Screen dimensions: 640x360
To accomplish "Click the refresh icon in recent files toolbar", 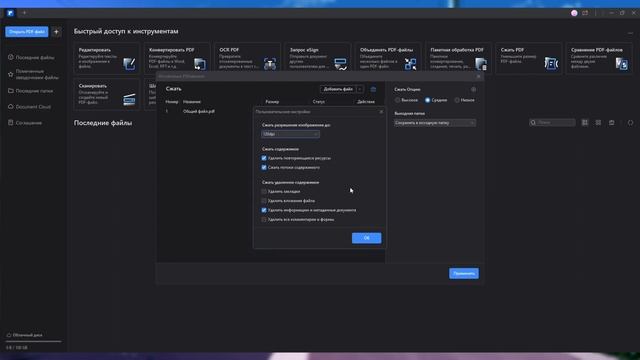I will click(x=630, y=122).
